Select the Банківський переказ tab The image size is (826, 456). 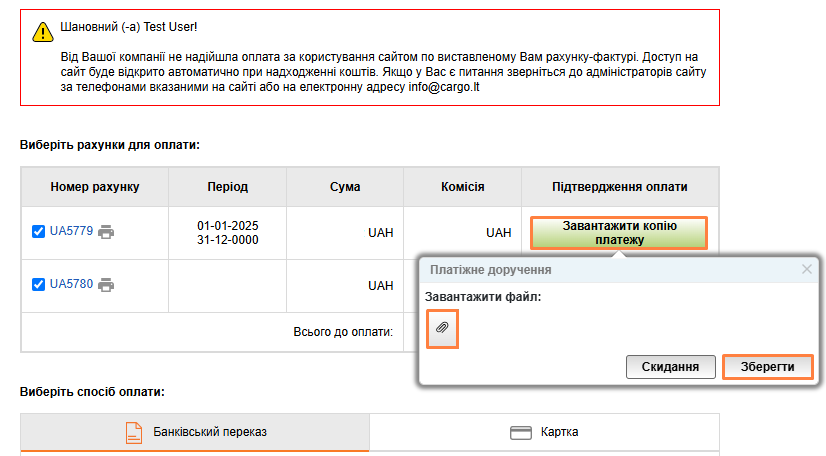(195, 432)
